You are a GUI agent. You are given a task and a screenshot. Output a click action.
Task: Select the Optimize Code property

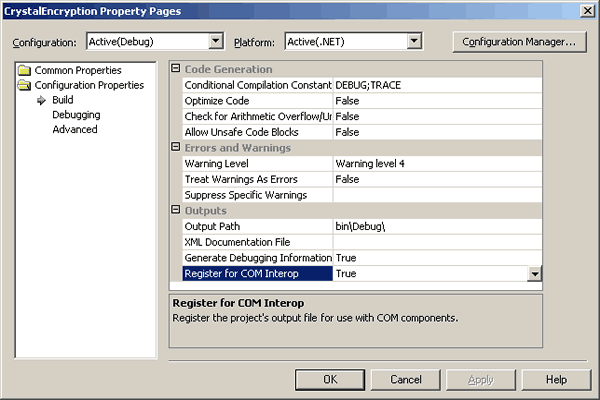[258, 101]
